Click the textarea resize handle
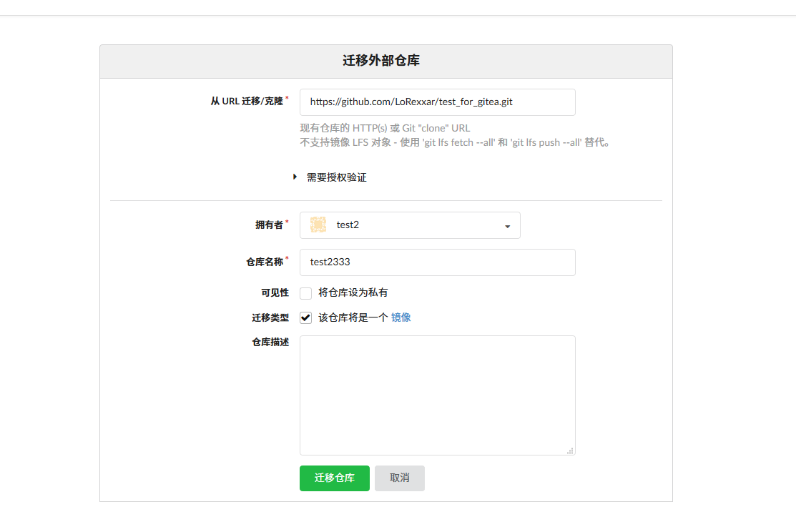Image resolution: width=796 pixels, height=532 pixels. pyautogui.click(x=570, y=450)
